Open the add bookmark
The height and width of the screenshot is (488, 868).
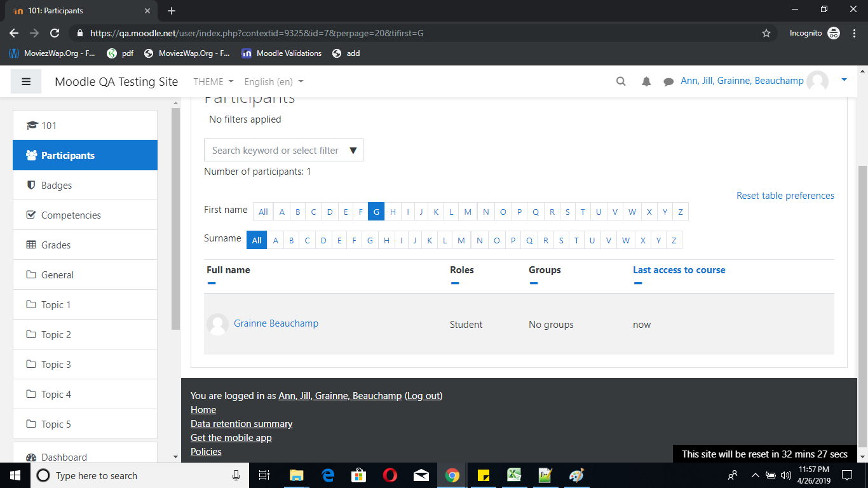[x=346, y=53]
